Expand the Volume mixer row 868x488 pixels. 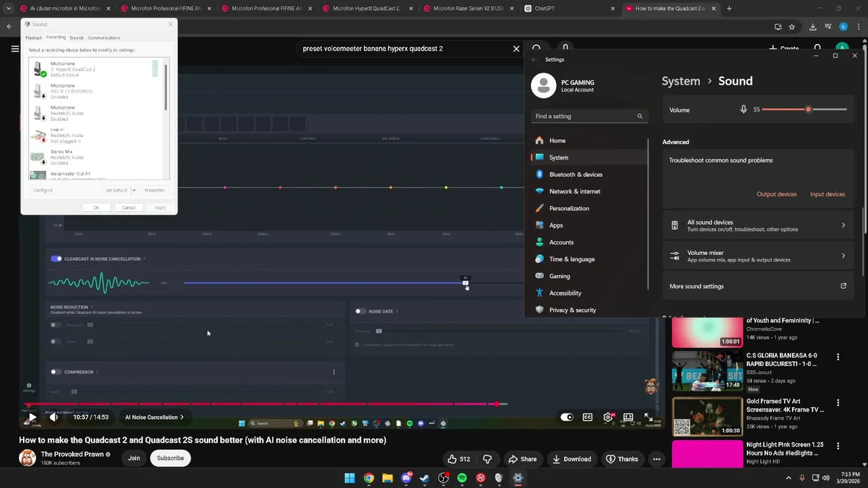pos(758,256)
